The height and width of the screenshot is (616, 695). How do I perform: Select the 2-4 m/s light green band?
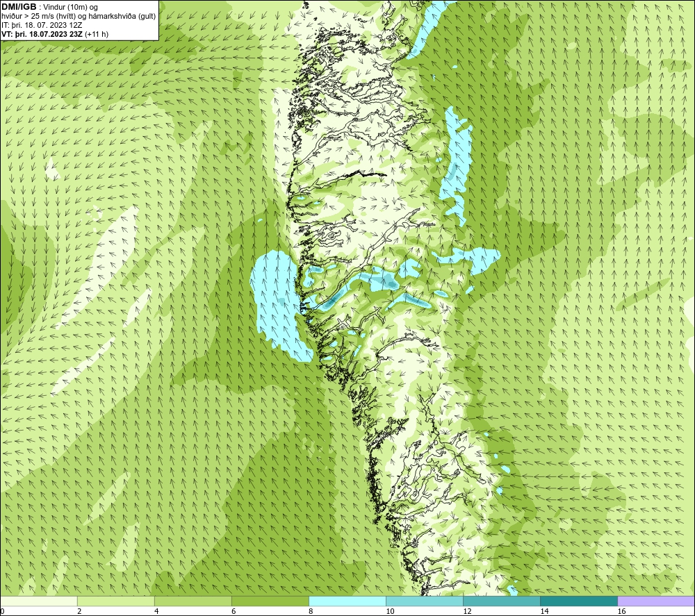115,601
